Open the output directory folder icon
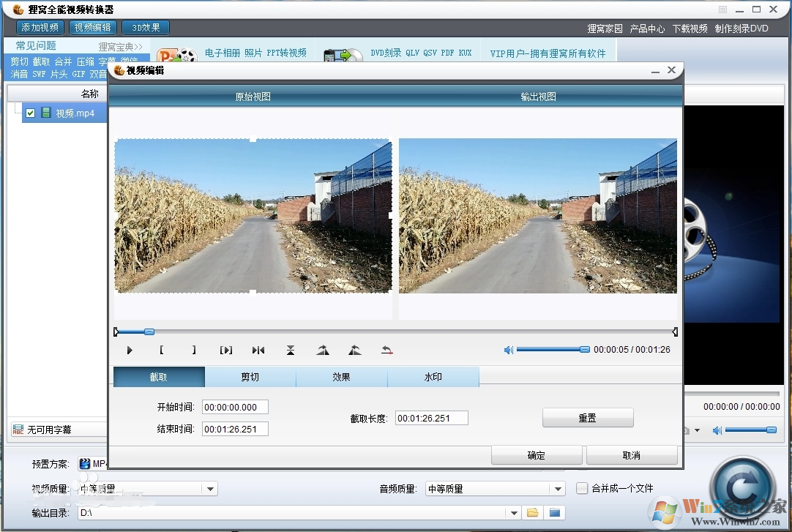 click(532, 512)
